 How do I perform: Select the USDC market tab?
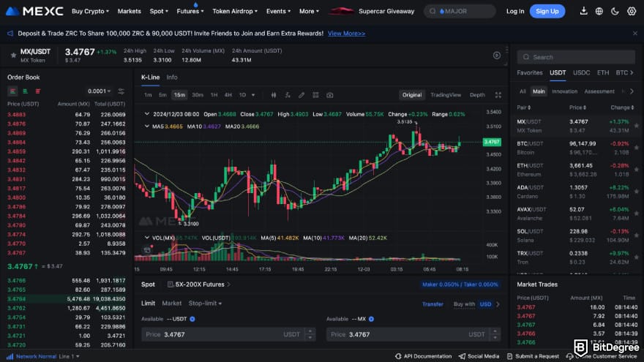point(581,72)
